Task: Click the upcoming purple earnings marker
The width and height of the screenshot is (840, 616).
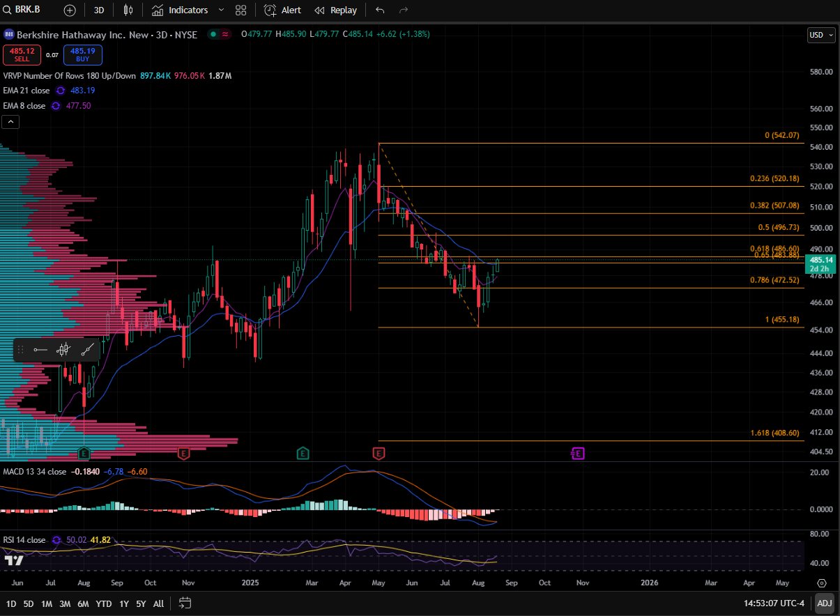Action: click(x=577, y=454)
